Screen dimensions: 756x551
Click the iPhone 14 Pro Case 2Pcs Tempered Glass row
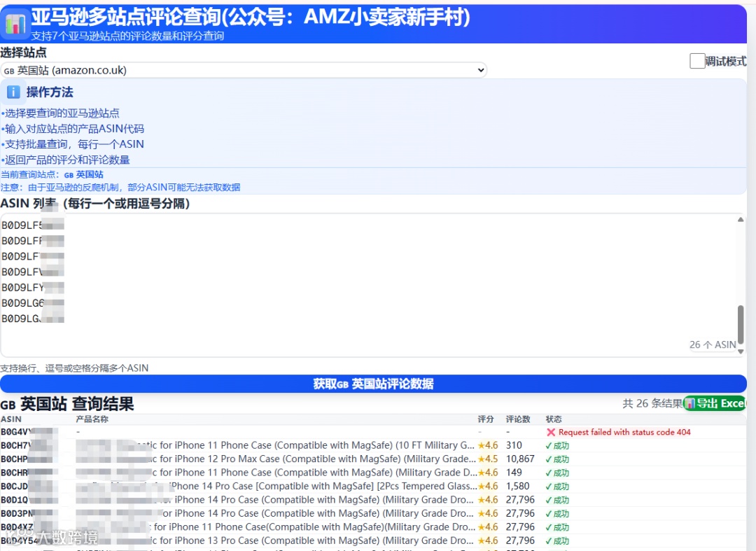click(x=373, y=486)
